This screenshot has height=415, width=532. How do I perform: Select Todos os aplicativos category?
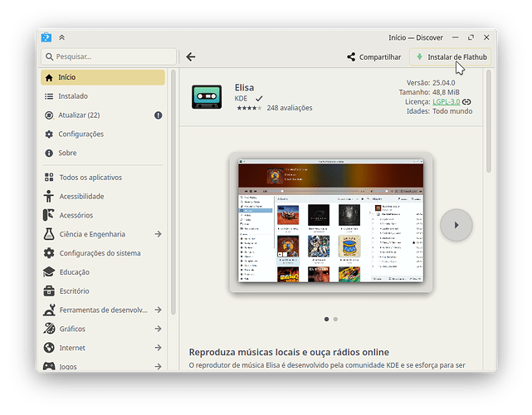pyautogui.click(x=103, y=178)
